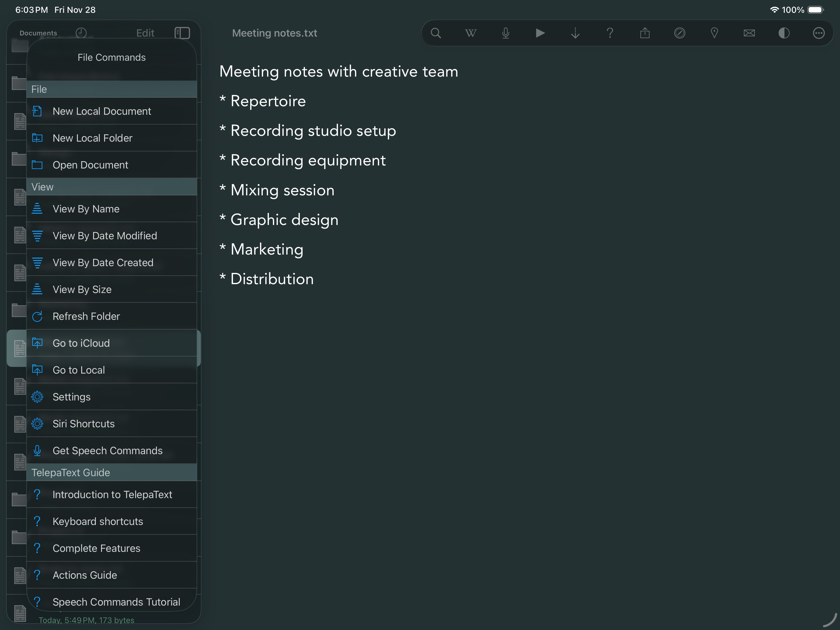This screenshot has height=630, width=840.
Task: Open Settings from File Commands
Action: click(112, 396)
